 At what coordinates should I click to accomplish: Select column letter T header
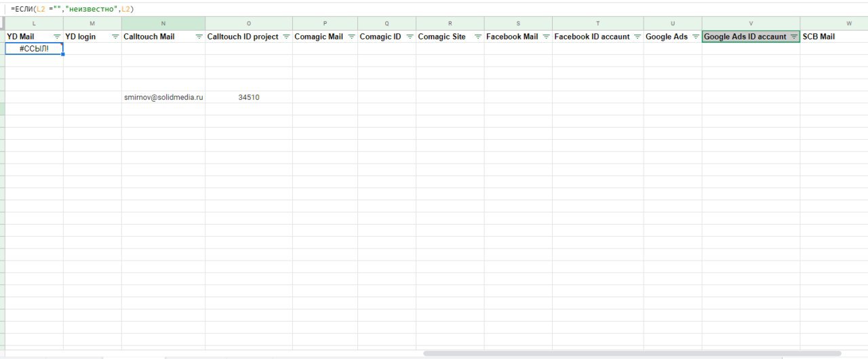[x=598, y=23]
